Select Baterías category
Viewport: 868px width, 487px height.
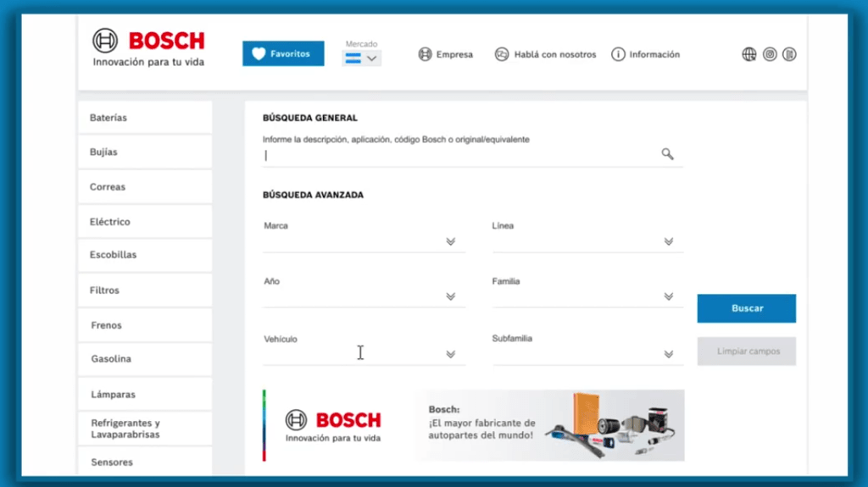pos(145,118)
